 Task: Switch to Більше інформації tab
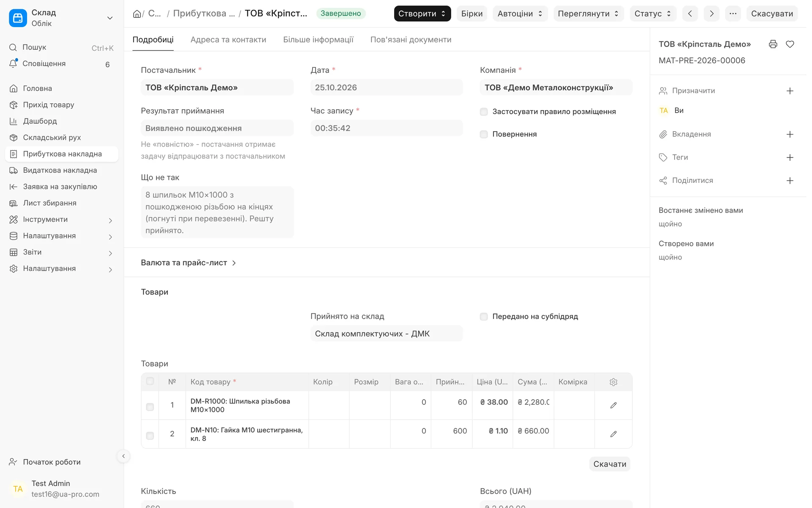[318, 40]
